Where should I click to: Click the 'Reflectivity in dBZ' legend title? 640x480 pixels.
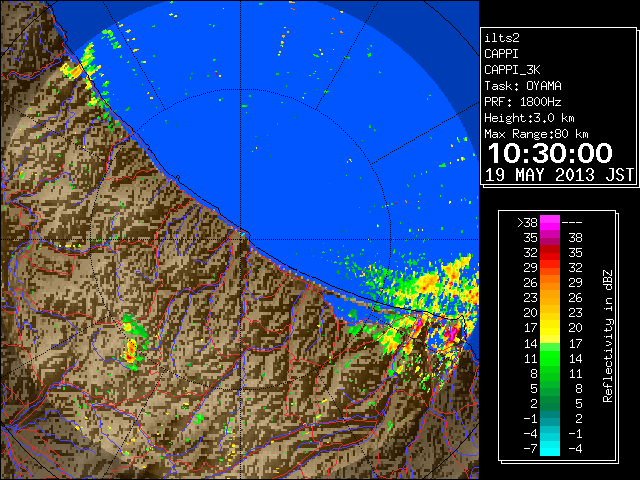(x=607, y=336)
